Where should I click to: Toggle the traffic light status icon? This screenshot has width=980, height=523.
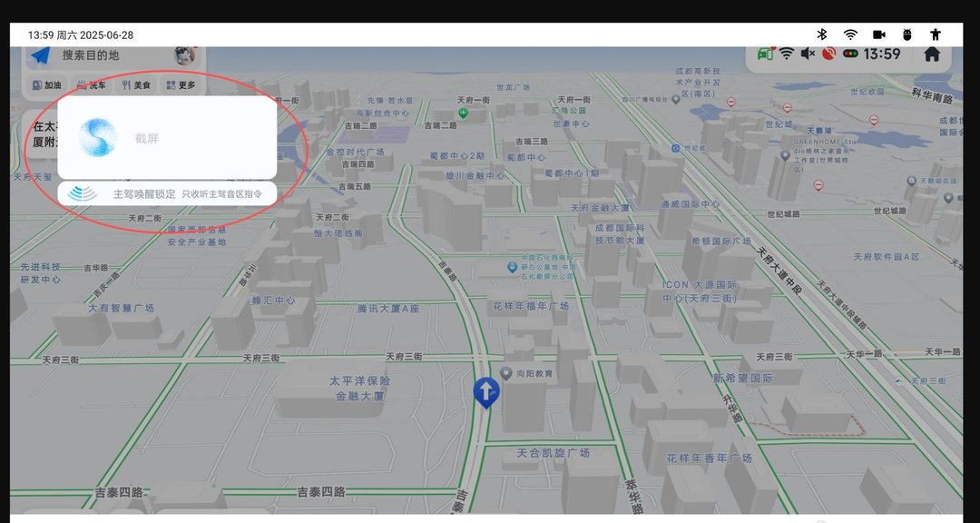[x=850, y=54]
